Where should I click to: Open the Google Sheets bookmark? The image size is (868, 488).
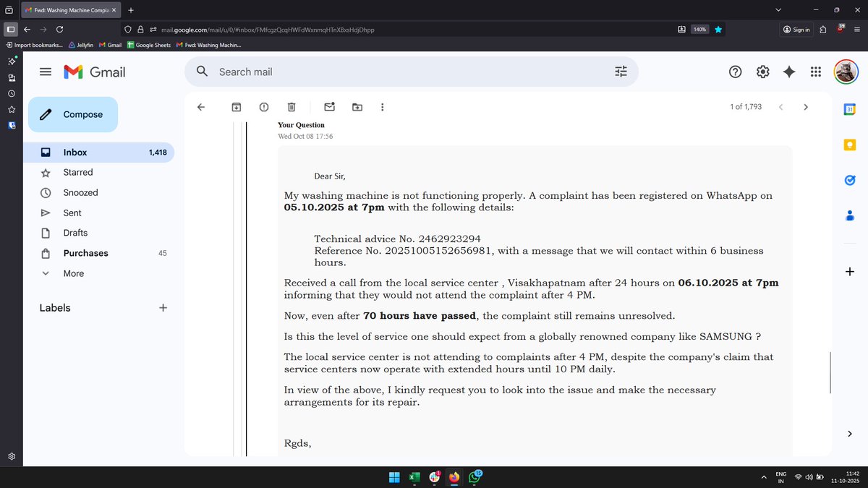149,45
